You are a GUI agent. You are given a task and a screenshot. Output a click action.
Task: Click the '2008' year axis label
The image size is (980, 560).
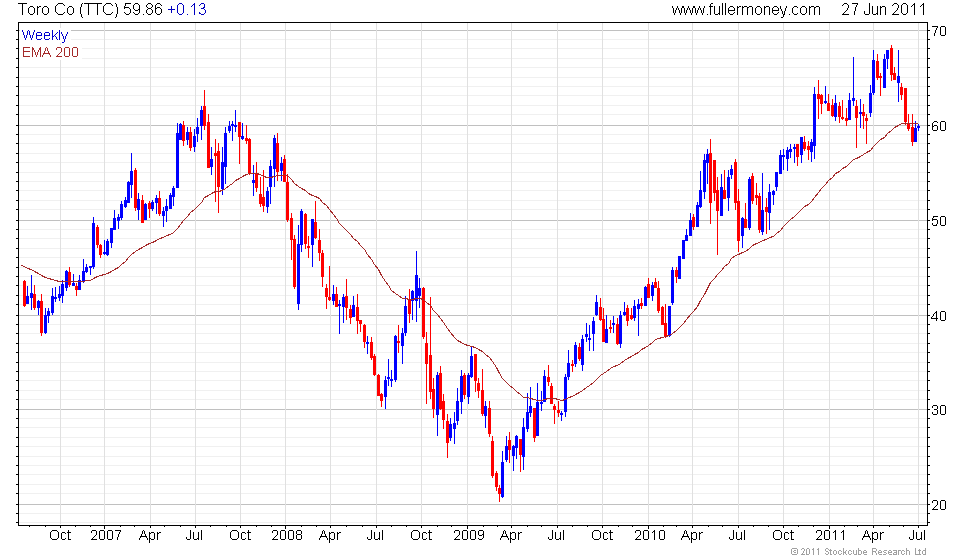pyautogui.click(x=286, y=535)
